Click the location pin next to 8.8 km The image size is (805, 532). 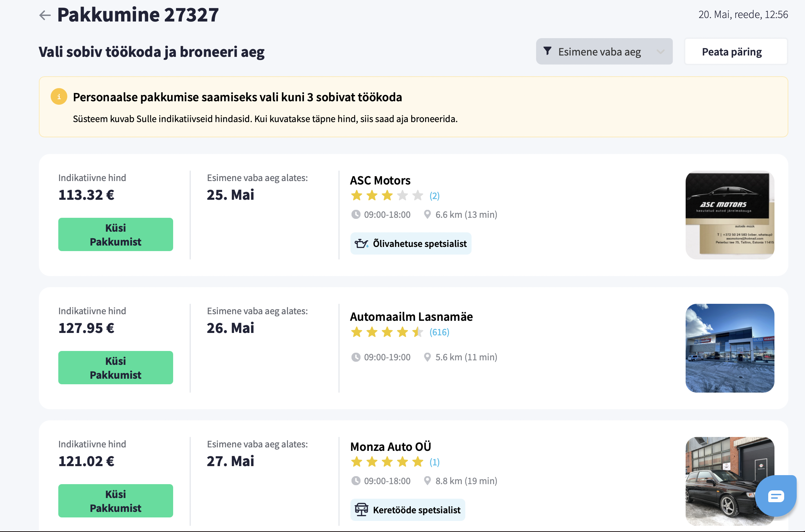(427, 481)
